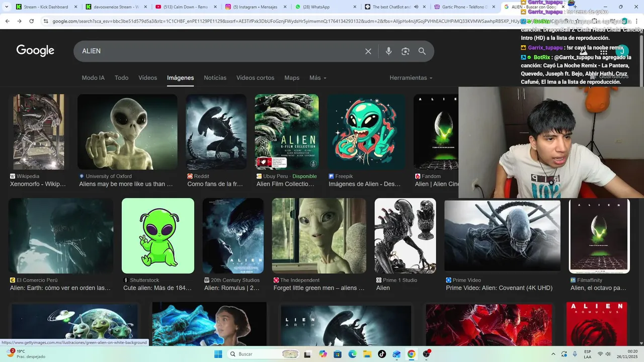Click the magnifier search button
The image size is (644, 362).
click(422, 51)
